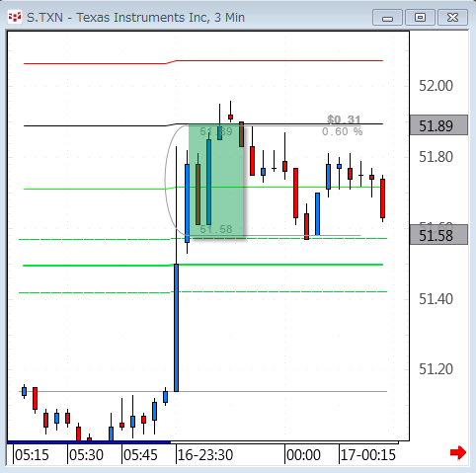Click the 00:00 time axis label

[303, 455]
